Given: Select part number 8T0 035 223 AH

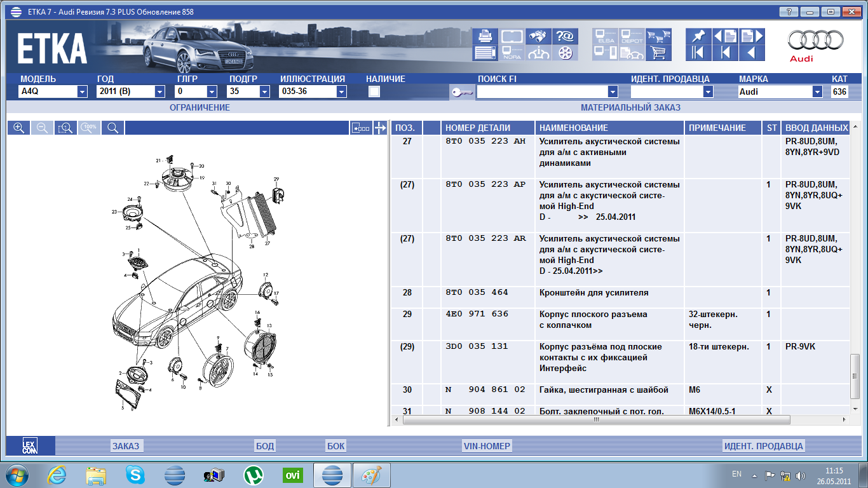Looking at the screenshot, I should click(x=485, y=141).
